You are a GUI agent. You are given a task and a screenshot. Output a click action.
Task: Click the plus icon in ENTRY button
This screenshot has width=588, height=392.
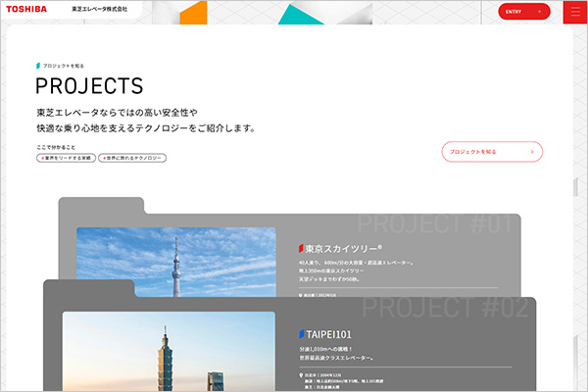tap(540, 12)
